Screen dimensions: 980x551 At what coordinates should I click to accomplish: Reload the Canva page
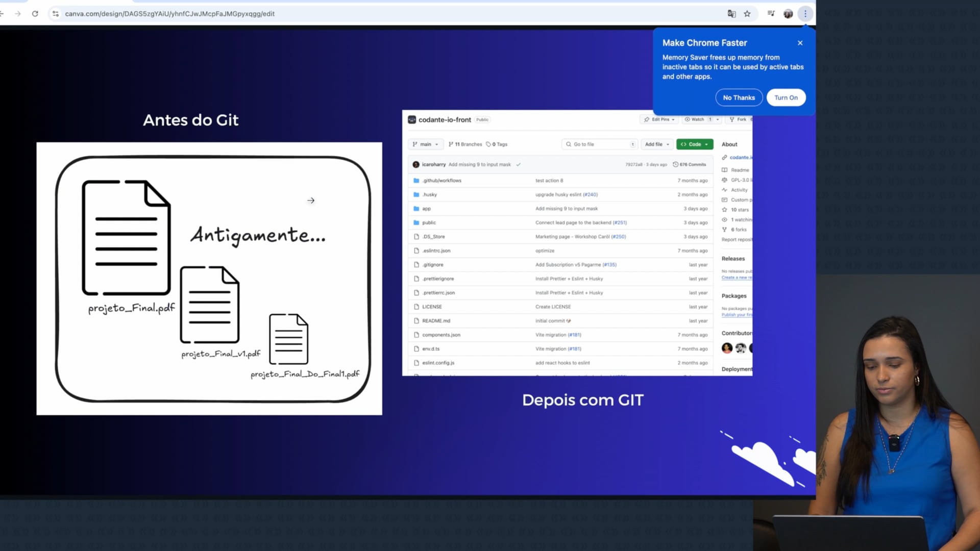[x=35, y=14]
